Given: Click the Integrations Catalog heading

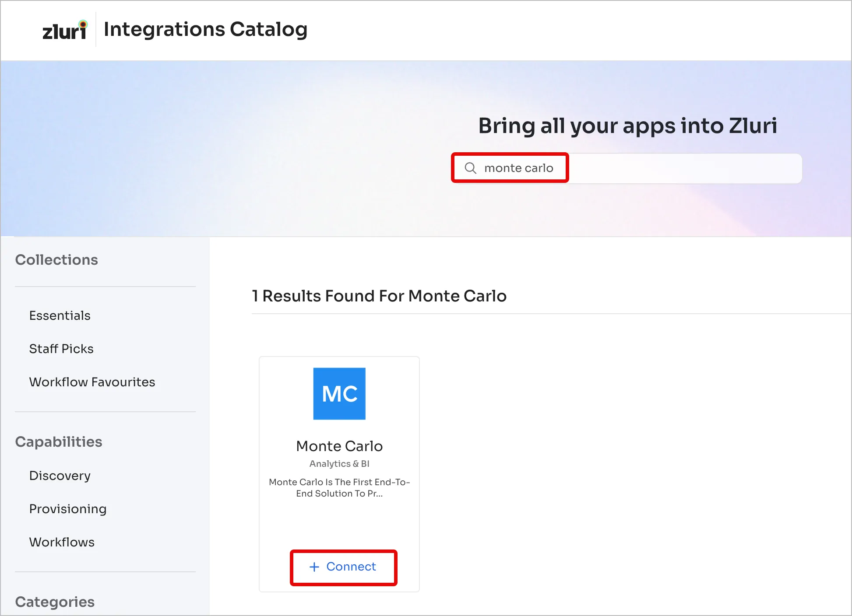Looking at the screenshot, I should click(205, 29).
